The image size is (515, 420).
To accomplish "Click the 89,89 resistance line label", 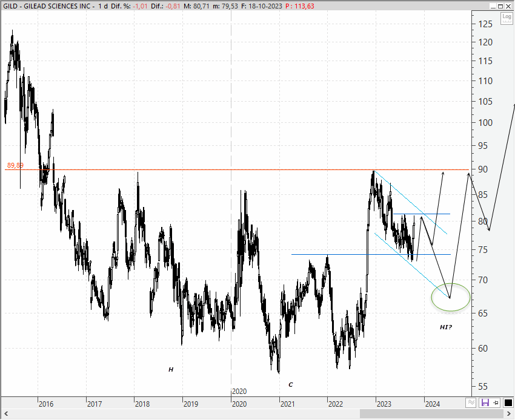I will pyautogui.click(x=15, y=165).
